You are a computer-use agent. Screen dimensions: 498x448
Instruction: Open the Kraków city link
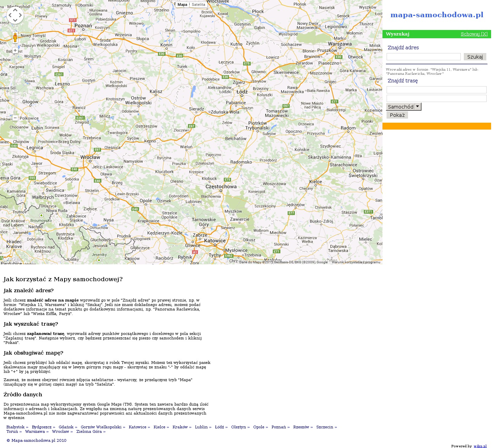[180, 427]
